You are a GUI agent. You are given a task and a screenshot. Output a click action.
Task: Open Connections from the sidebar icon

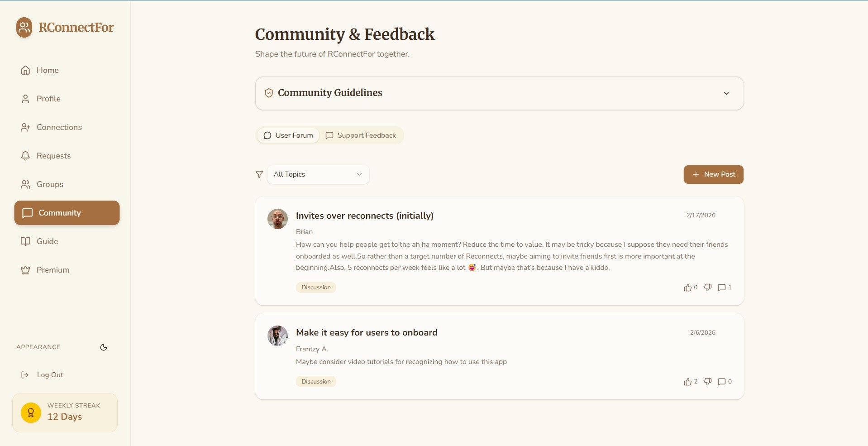[25, 127]
